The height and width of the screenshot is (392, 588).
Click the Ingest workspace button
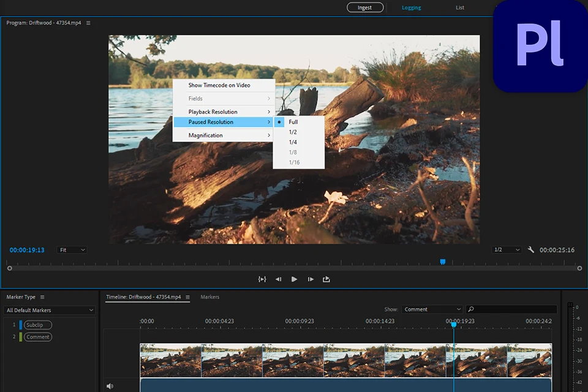click(365, 7)
